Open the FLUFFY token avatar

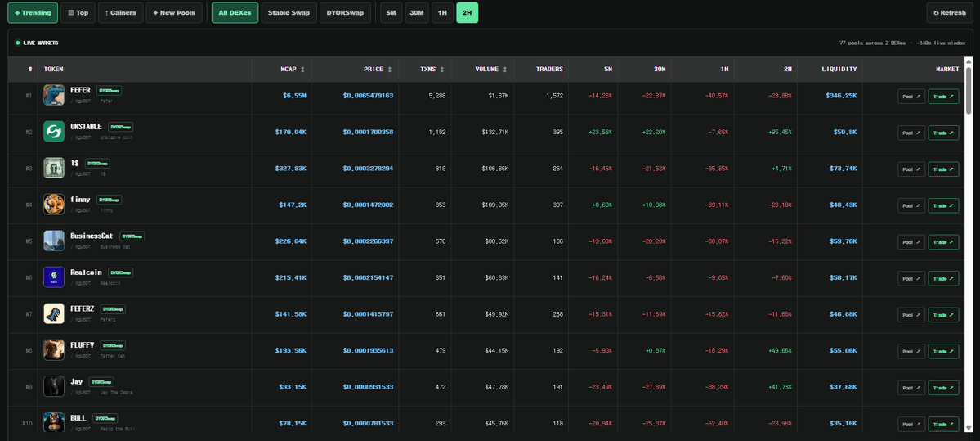54,349
